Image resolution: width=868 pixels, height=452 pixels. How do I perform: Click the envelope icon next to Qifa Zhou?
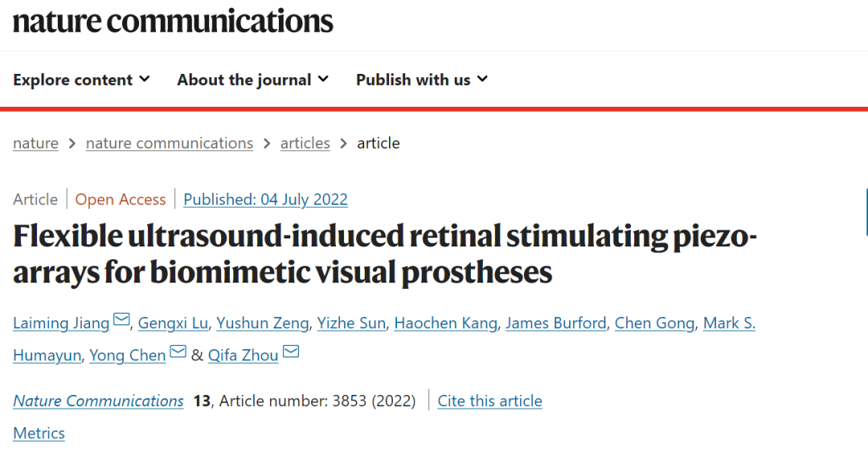291,352
